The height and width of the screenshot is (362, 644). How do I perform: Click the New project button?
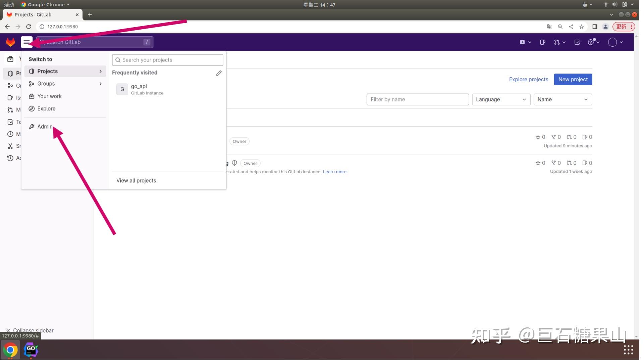[x=573, y=79]
